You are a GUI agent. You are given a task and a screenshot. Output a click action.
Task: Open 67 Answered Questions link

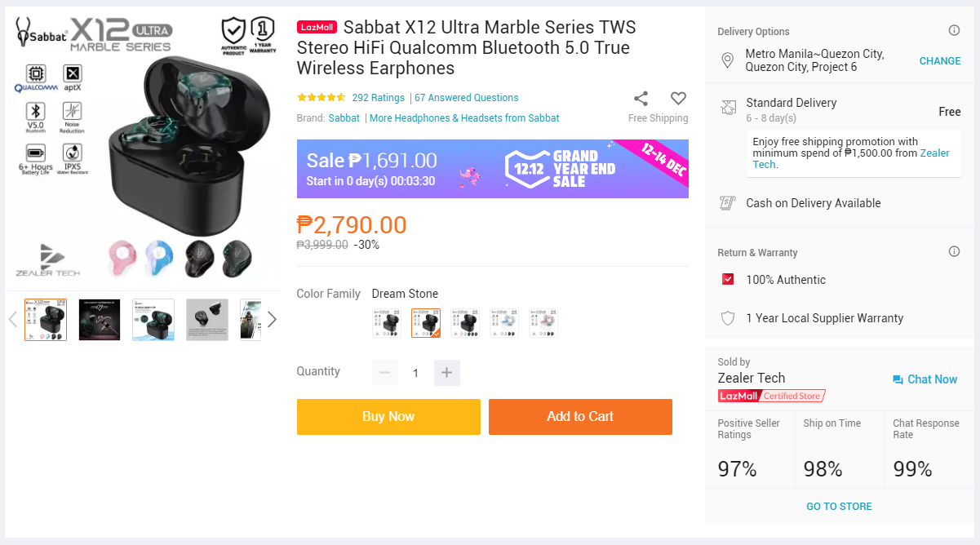467,98
